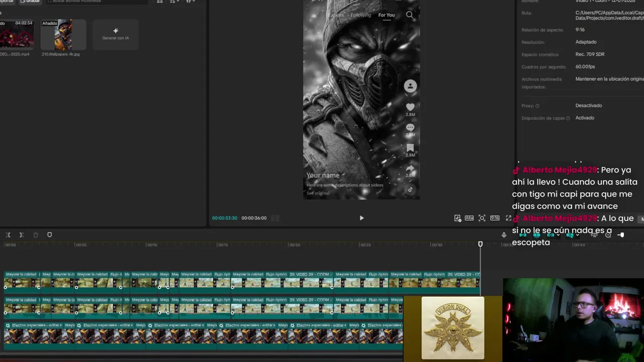Open the media filter dropdown
This screenshot has height=362, width=644.
tap(190, 2)
